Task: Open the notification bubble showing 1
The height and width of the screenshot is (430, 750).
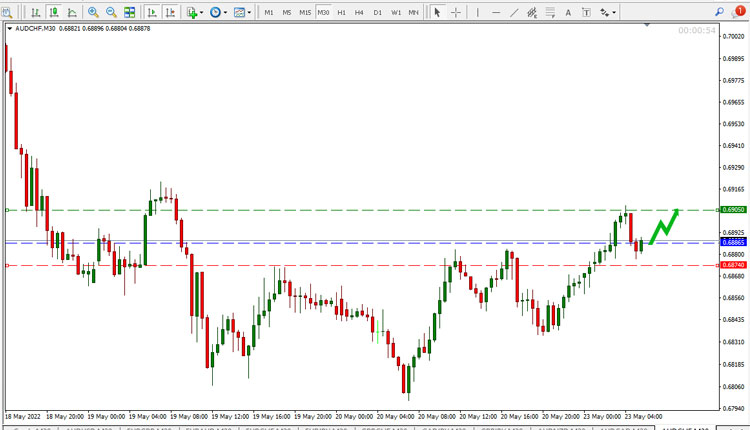Action: click(739, 12)
